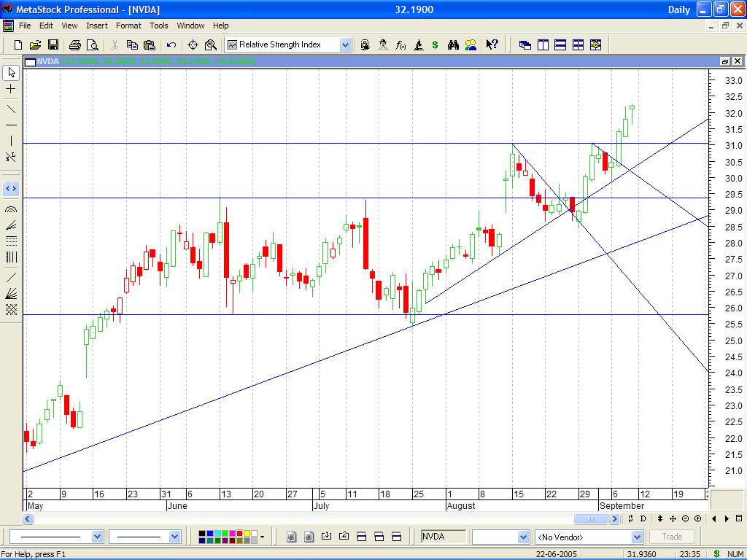This screenshot has height=560, width=747.
Task: Click the chart zoom in plus button
Action: pos(698,518)
